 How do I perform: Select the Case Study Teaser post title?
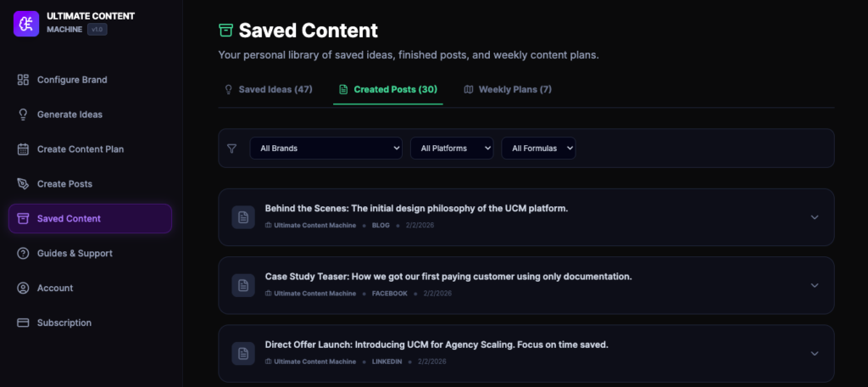pos(448,277)
